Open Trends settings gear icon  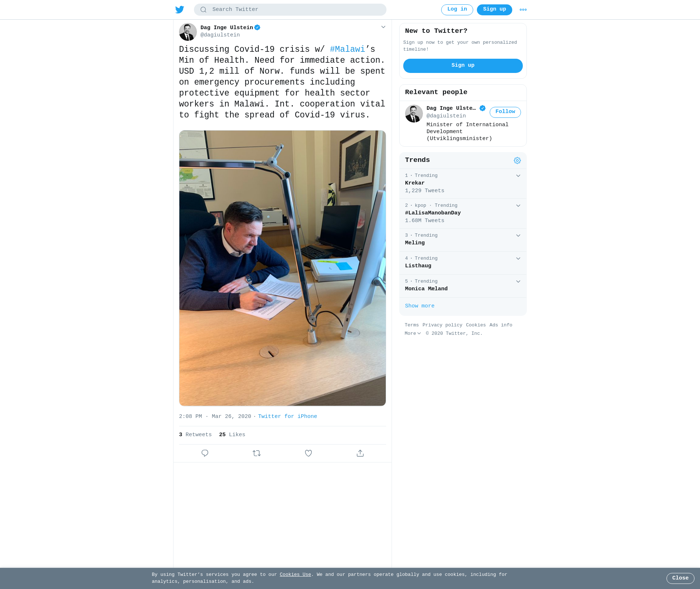pyautogui.click(x=517, y=160)
